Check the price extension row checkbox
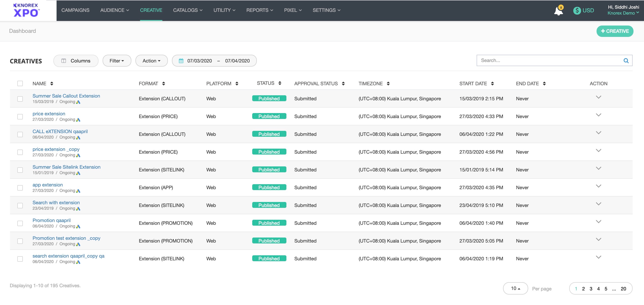 [x=20, y=116]
